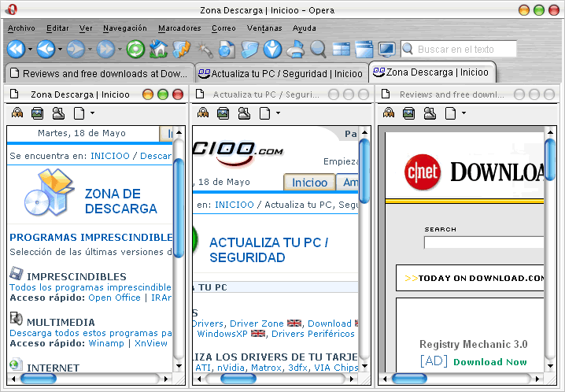Open the Marcadores menu
Viewport: 565px width, 392px height.
coord(179,28)
